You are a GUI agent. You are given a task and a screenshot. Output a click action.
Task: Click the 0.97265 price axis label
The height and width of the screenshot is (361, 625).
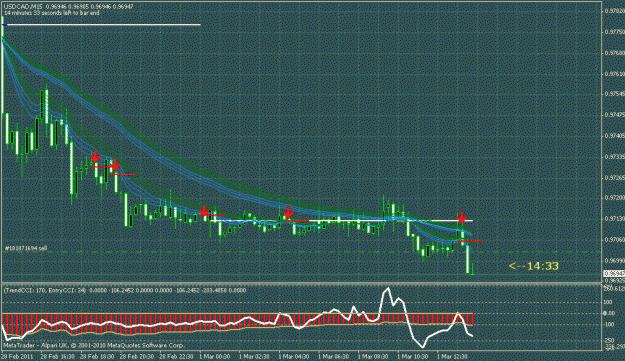614,177
